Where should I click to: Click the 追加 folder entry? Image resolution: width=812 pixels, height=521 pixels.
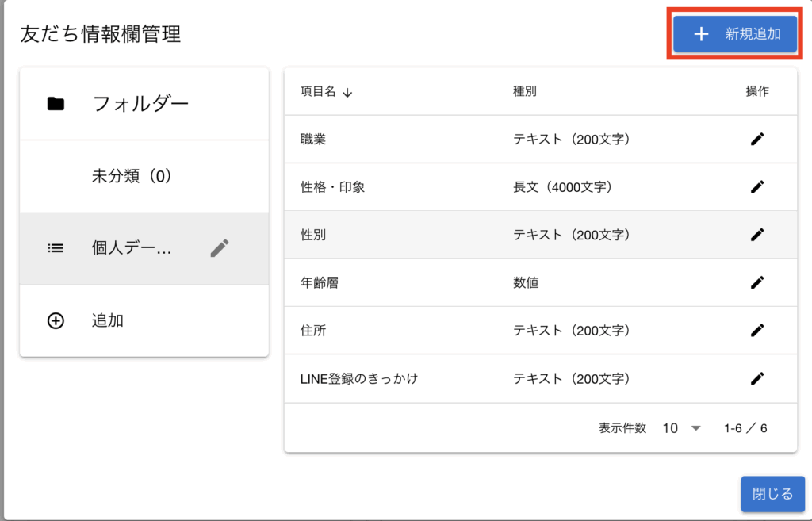[x=108, y=321]
